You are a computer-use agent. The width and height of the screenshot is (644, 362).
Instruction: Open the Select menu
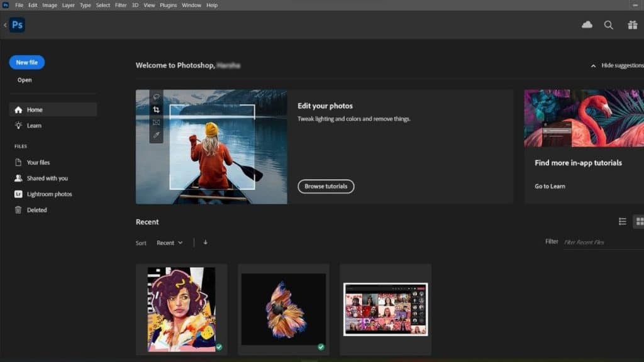[103, 5]
